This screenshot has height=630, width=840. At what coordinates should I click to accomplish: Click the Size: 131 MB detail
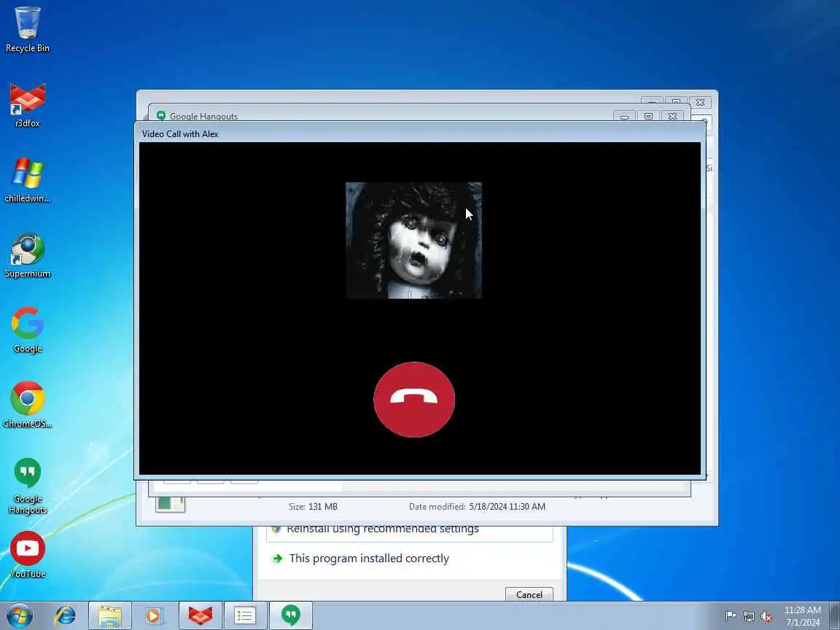313,506
